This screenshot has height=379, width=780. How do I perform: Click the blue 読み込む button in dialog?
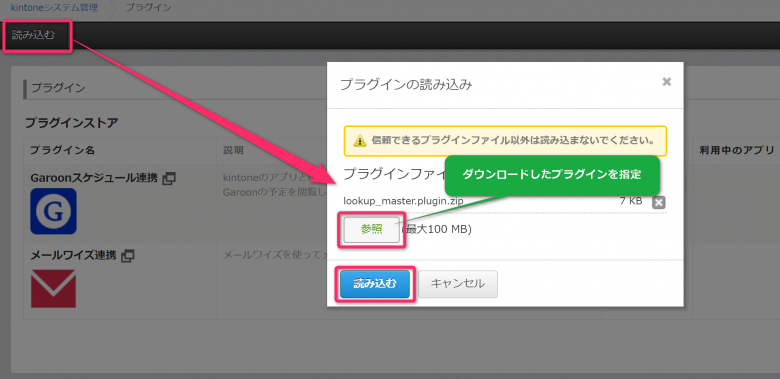click(x=375, y=284)
